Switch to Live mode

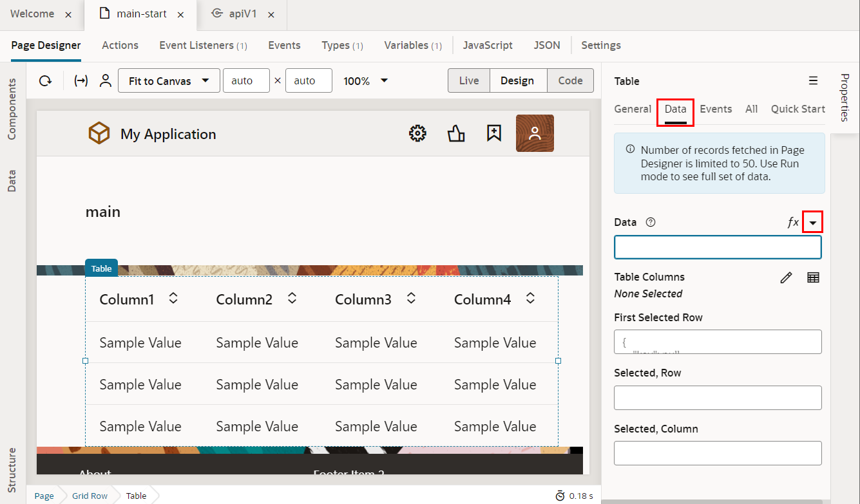[x=469, y=81]
